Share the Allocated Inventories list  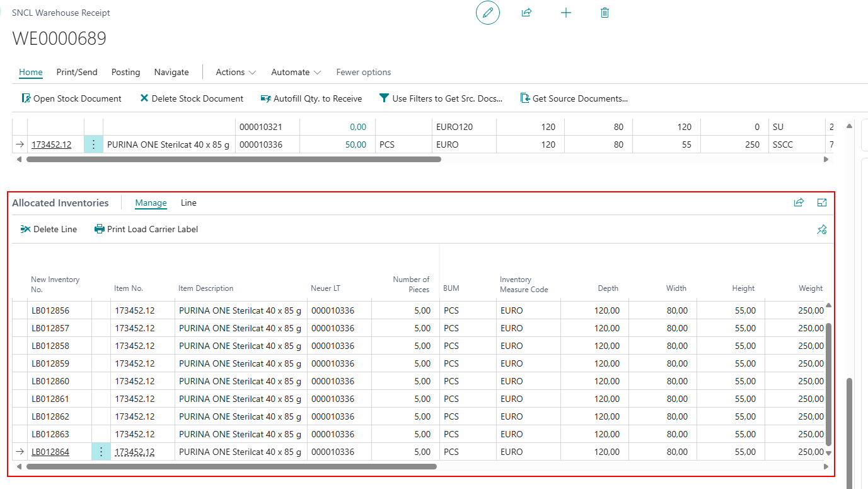click(x=799, y=203)
